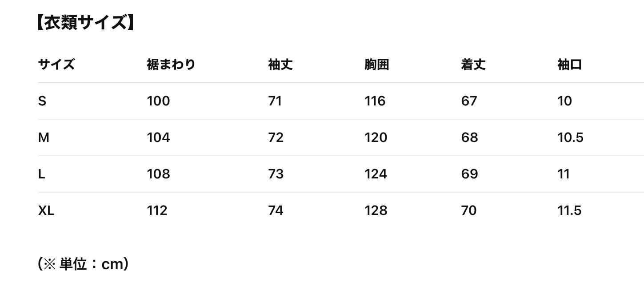Select hem value 112 in XL row
The image size is (644, 287).
[x=157, y=210]
